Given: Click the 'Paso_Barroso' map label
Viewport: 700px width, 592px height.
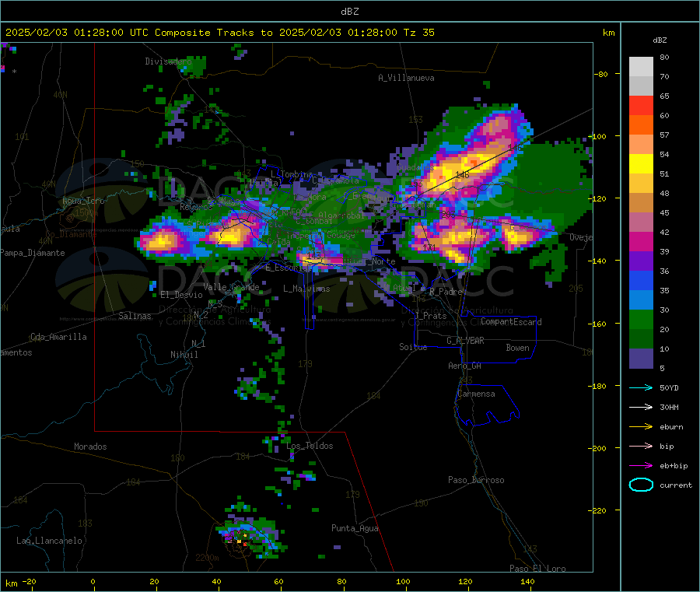Looking at the screenshot, I should 476,480.
